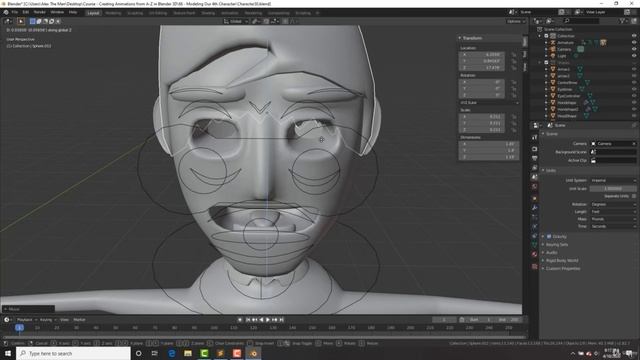Click the select tool icon in header
This screenshot has height=360, width=640.
[x=21, y=21]
